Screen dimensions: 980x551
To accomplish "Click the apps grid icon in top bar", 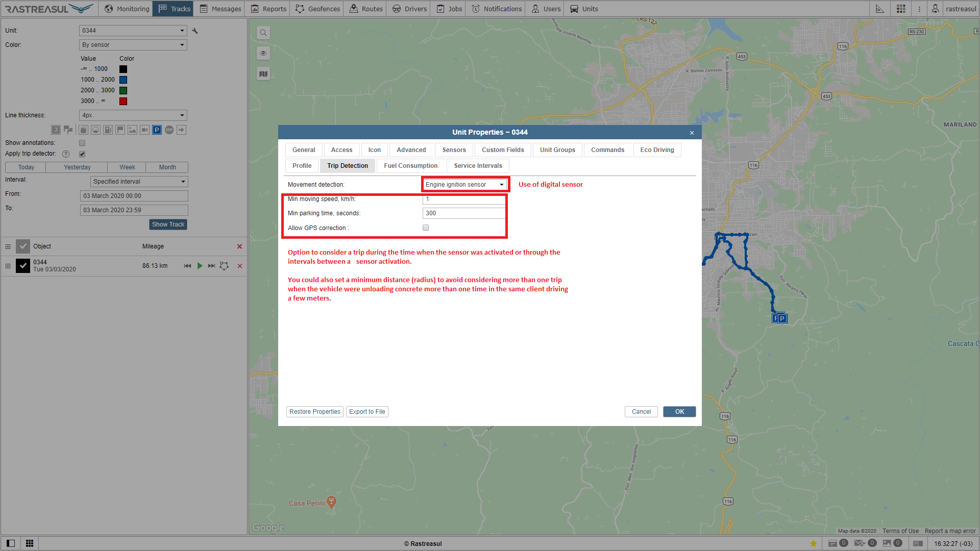I will [901, 9].
